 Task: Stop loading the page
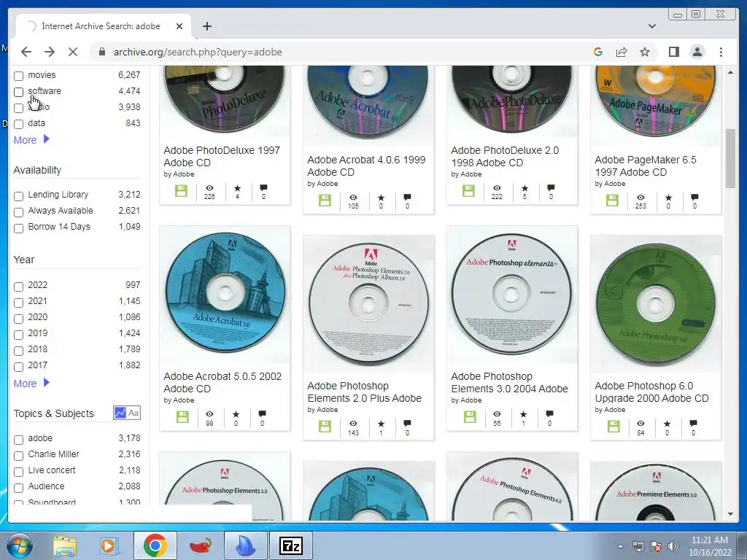click(73, 52)
